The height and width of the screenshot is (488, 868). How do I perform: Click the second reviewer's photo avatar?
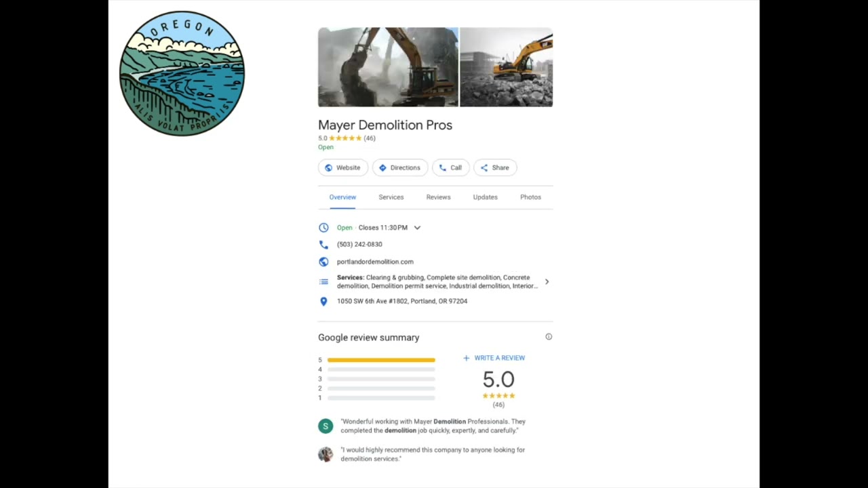pos(325,454)
